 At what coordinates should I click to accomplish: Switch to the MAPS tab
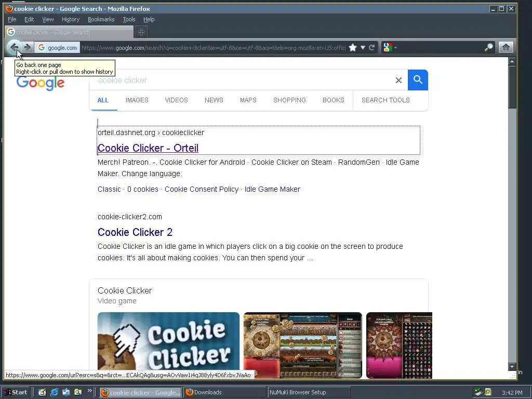point(248,100)
